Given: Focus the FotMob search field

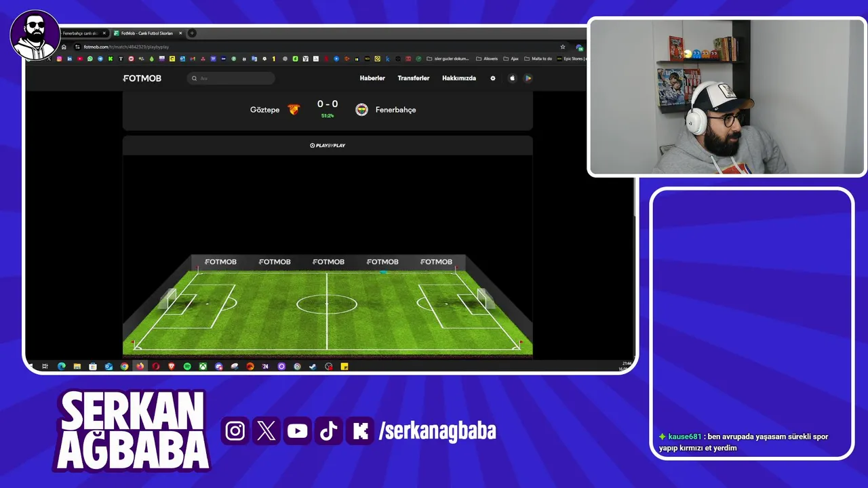Looking at the screenshot, I should click(231, 78).
